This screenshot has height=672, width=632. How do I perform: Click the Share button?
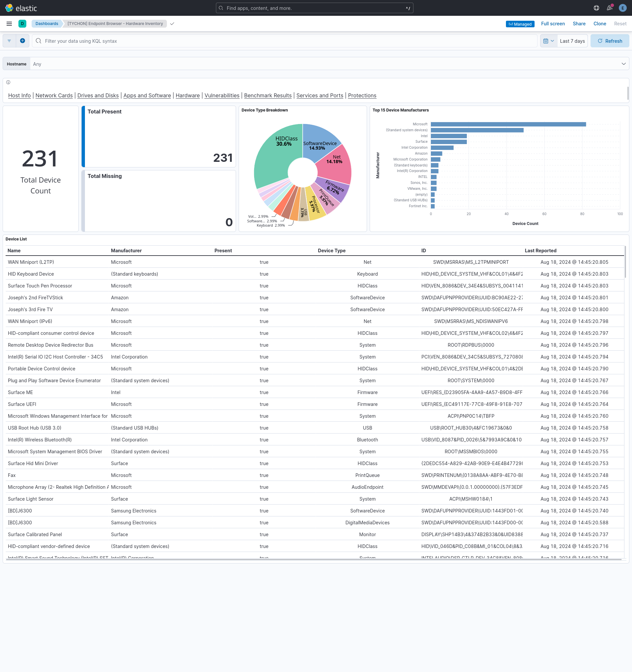click(x=579, y=24)
